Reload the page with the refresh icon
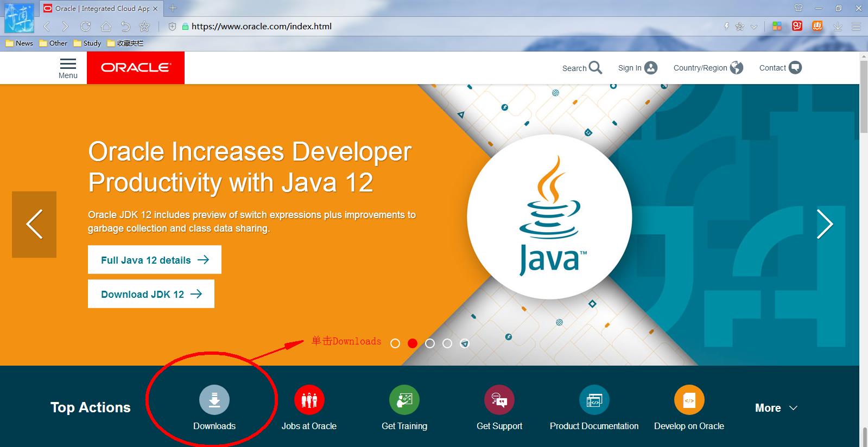This screenshot has height=447, width=868. pyautogui.click(x=85, y=26)
